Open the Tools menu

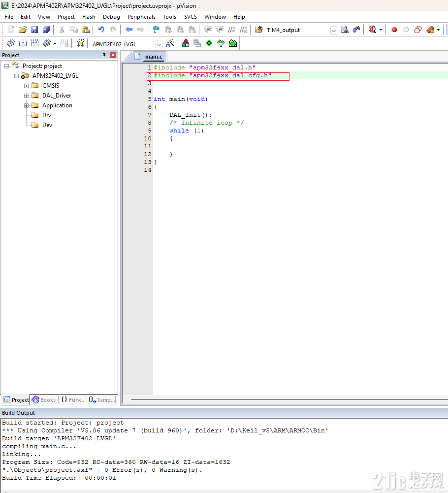pyautogui.click(x=169, y=17)
